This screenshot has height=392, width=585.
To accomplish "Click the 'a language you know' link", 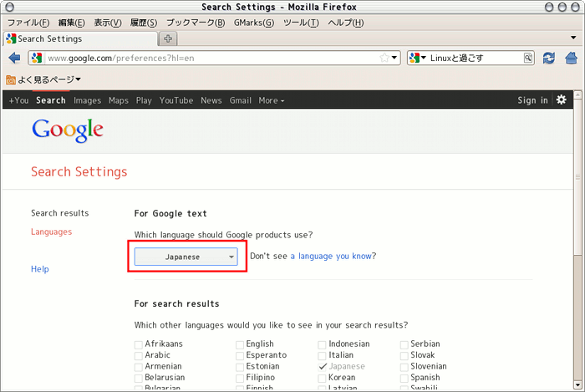I will [331, 257].
